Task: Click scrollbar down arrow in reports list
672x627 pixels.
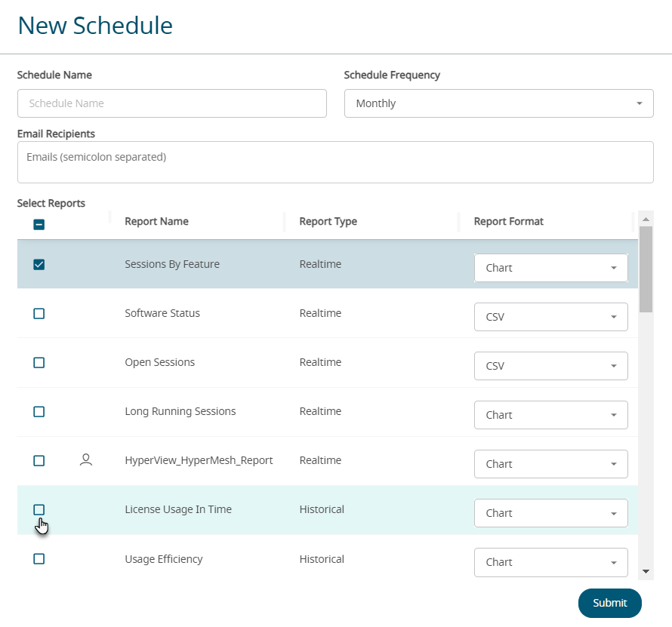Action: (x=646, y=571)
